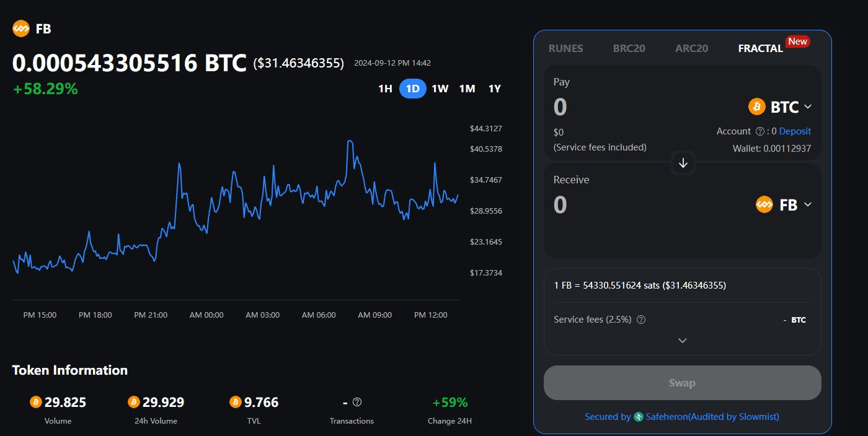Click the Bitcoin icon beside Volume 29.825
Screen dimensions: 868x436
35,402
